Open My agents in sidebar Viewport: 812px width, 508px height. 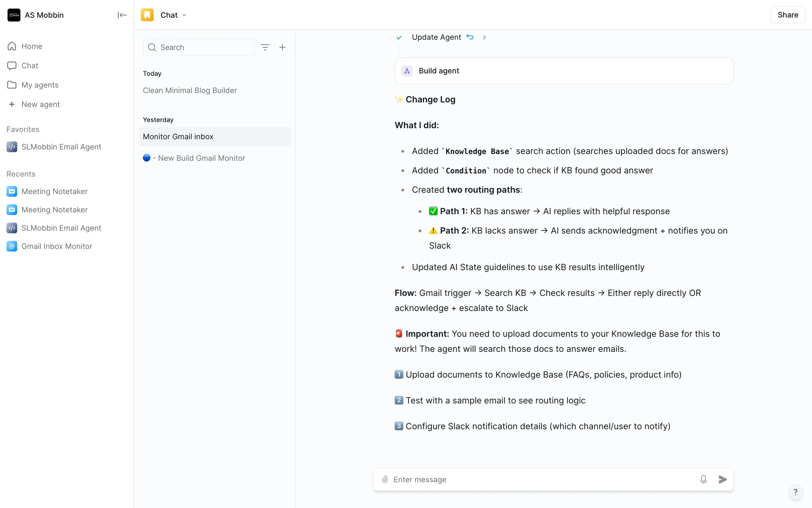click(40, 85)
